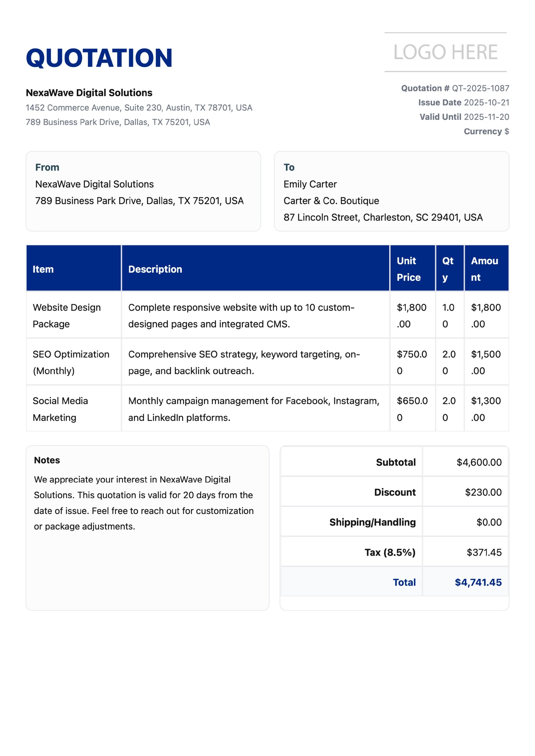The height and width of the screenshot is (756, 535).
Task: Click the LOGO HERE placeholder
Action: 445,52
